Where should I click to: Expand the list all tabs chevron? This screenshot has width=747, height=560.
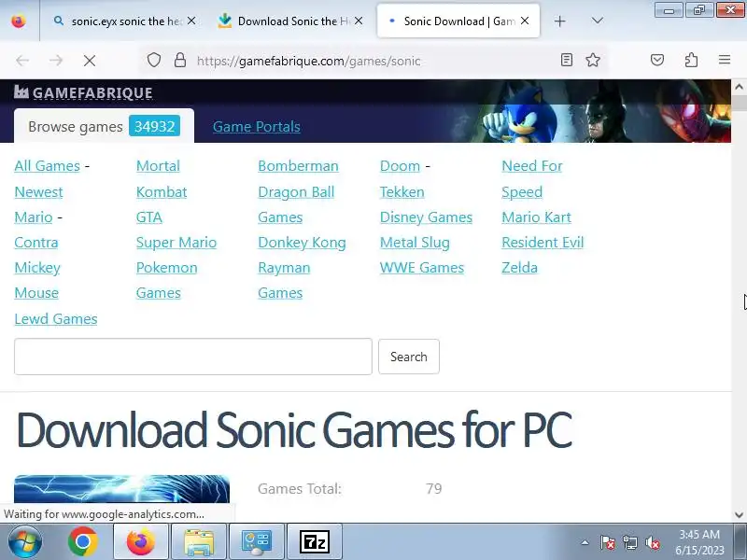click(597, 21)
